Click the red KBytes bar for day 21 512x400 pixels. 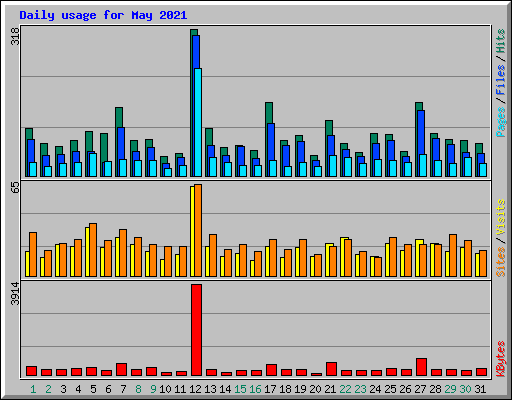331,369
